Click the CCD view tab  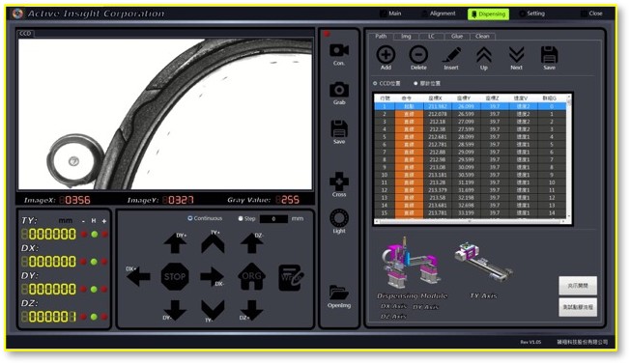pos(26,33)
